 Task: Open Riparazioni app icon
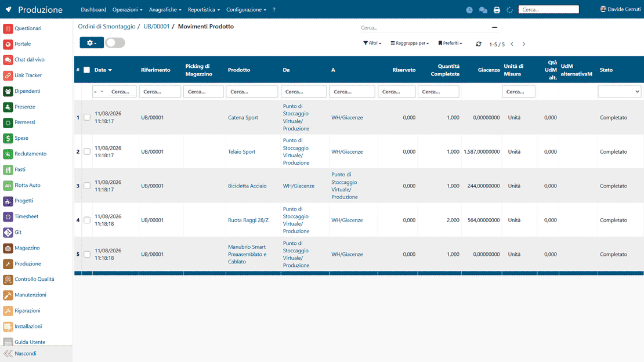pos(8,310)
